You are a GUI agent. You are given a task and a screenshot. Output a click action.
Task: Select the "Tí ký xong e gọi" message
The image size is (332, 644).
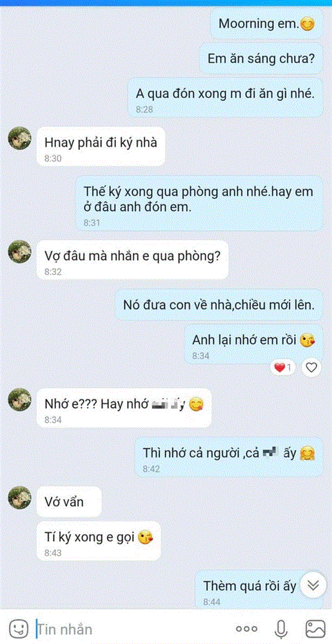[99, 541]
